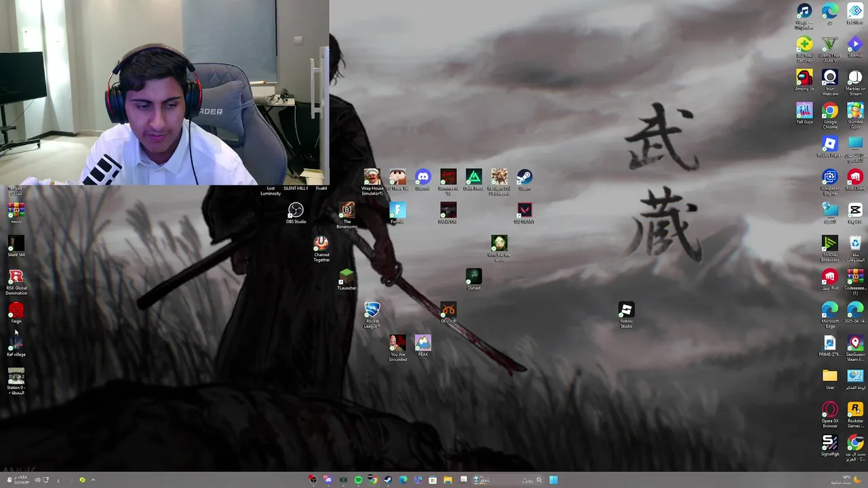Open the Discord desktop shortcut
868x488 pixels.
coord(422,180)
